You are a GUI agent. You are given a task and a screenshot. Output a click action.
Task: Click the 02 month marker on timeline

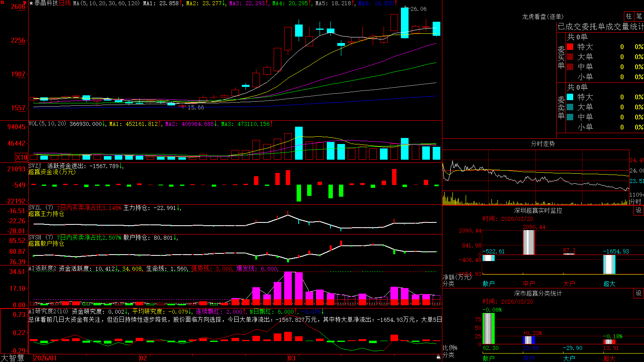(x=143, y=358)
